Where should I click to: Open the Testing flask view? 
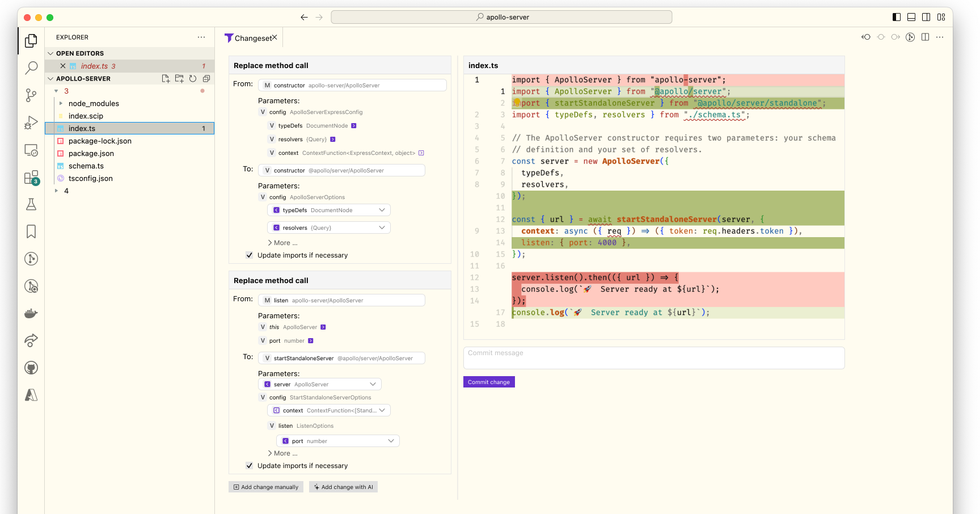[31, 204]
